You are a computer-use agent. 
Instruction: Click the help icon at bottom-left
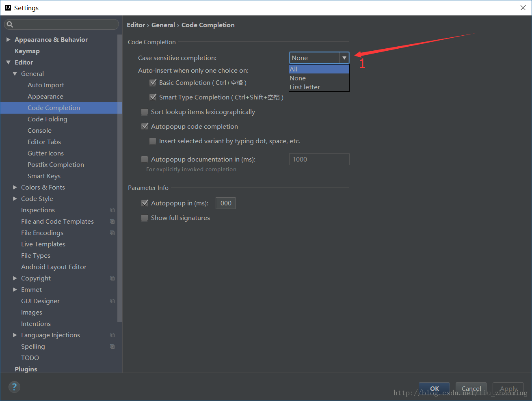(x=14, y=387)
